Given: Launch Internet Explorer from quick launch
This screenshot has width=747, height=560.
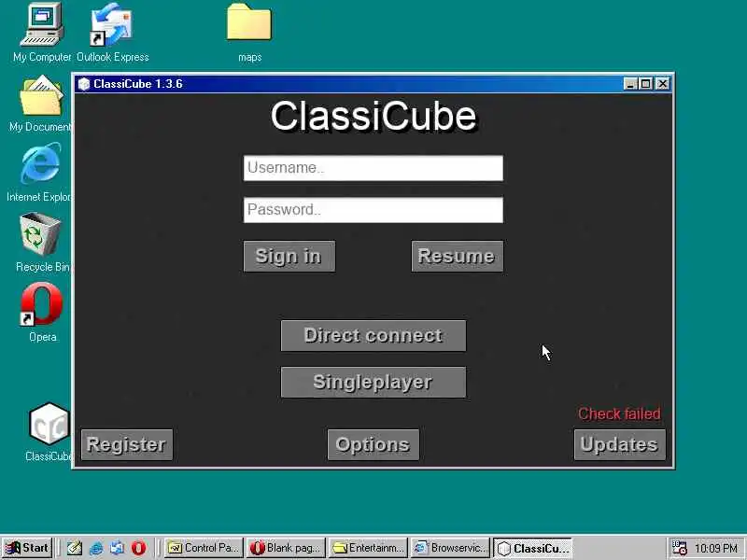Looking at the screenshot, I should 96,548.
